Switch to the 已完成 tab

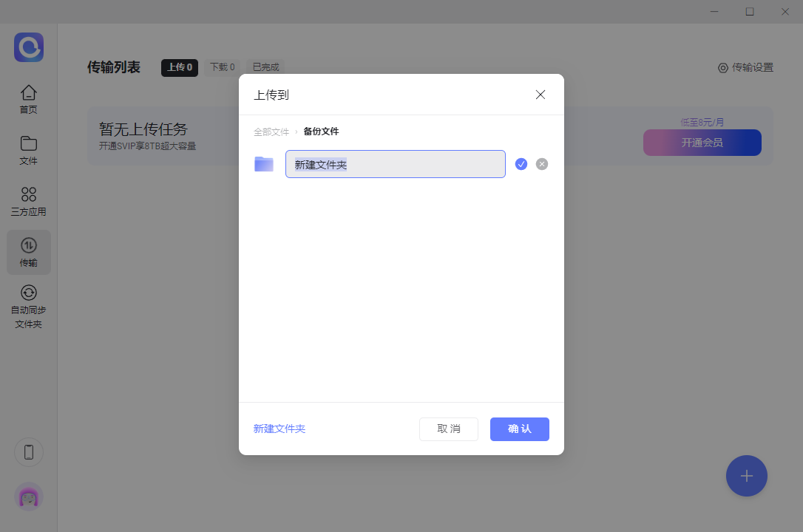(x=265, y=66)
